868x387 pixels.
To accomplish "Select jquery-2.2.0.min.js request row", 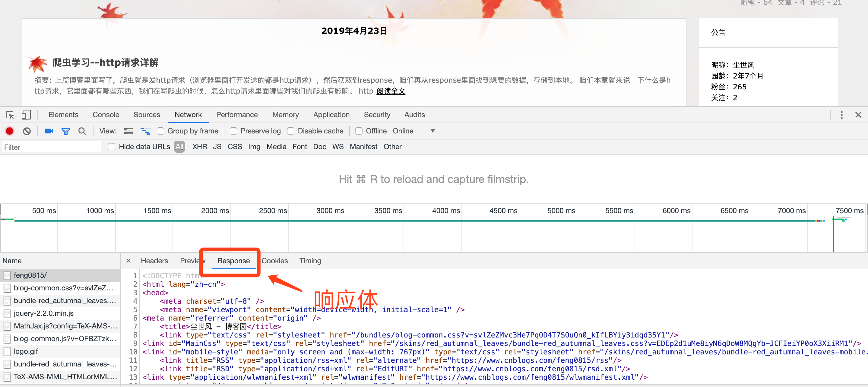I will [60, 313].
